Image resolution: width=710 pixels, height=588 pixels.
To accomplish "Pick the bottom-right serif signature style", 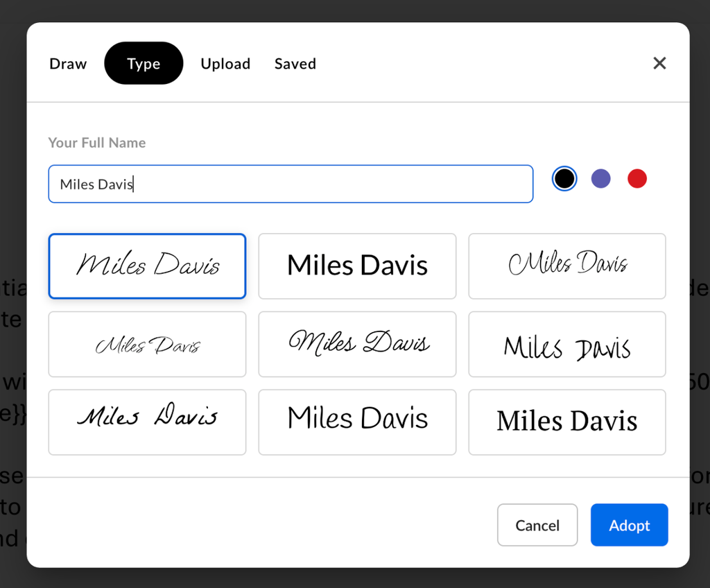I will click(x=567, y=422).
